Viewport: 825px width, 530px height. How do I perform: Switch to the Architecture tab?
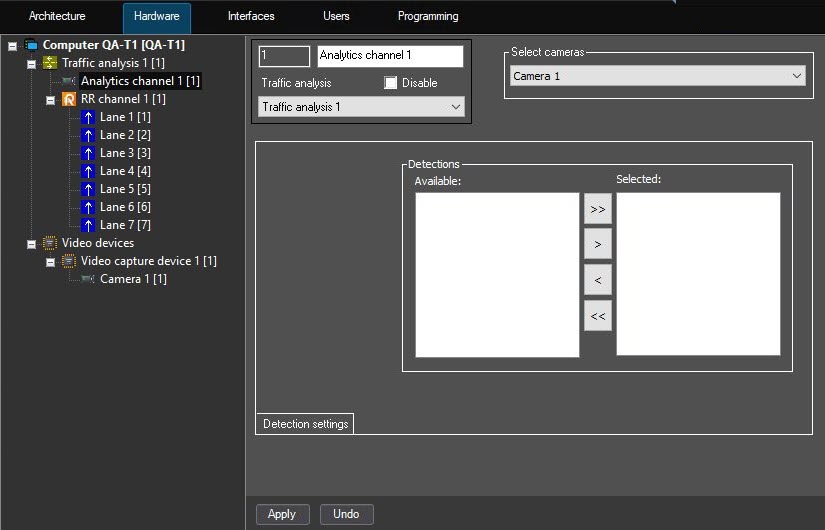(x=57, y=16)
